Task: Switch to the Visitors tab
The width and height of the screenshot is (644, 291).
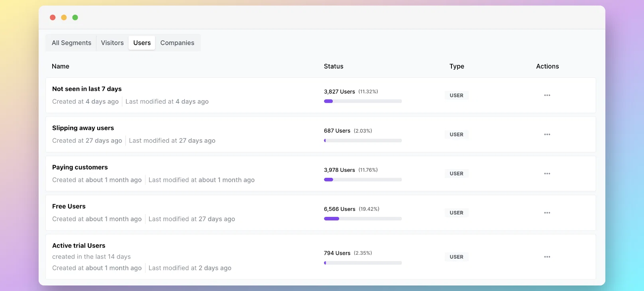Action: click(112, 43)
